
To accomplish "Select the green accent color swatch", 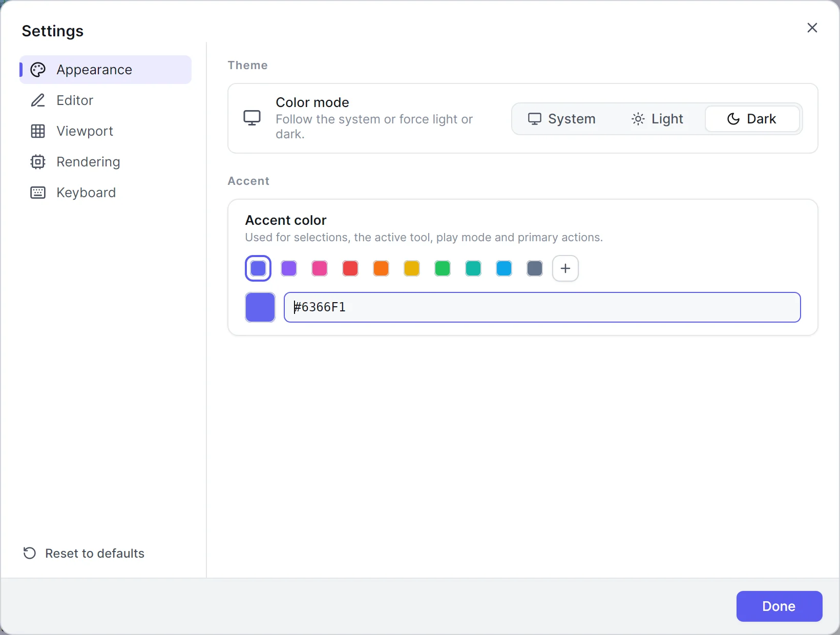I will tap(443, 268).
